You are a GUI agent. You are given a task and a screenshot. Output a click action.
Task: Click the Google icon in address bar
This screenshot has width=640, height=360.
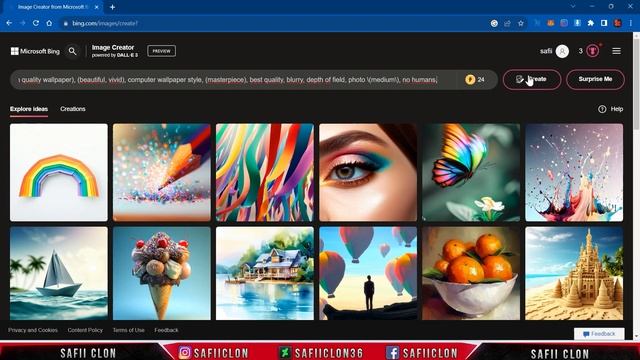point(494,23)
